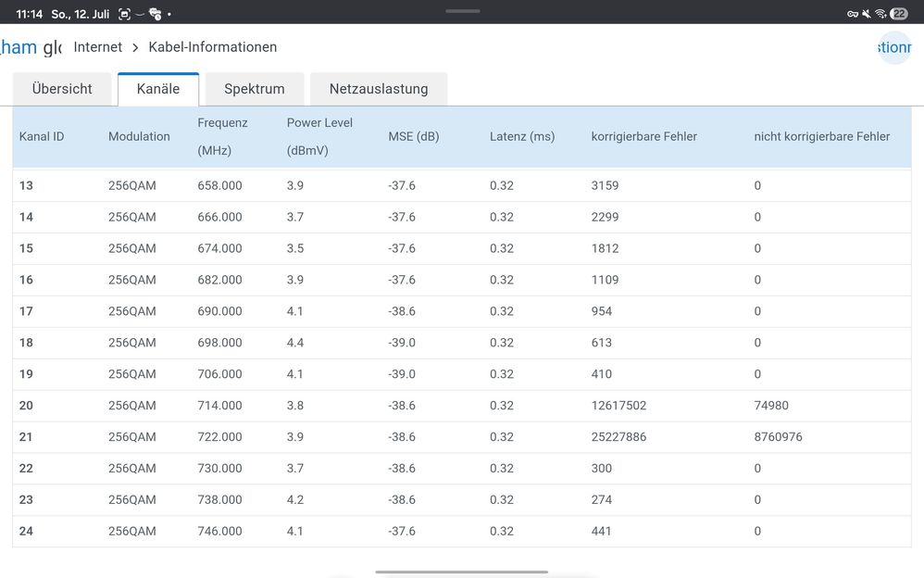
Task: Select channel ID 21 cell
Action: pos(26,437)
